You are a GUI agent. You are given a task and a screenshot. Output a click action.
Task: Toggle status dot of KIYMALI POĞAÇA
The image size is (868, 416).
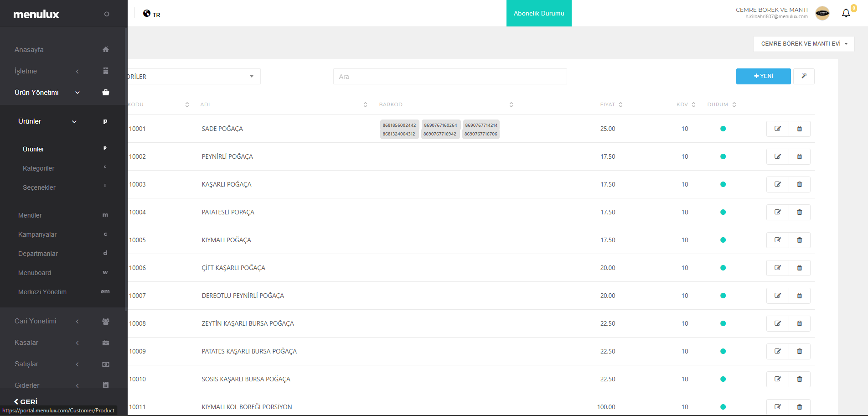(x=723, y=240)
